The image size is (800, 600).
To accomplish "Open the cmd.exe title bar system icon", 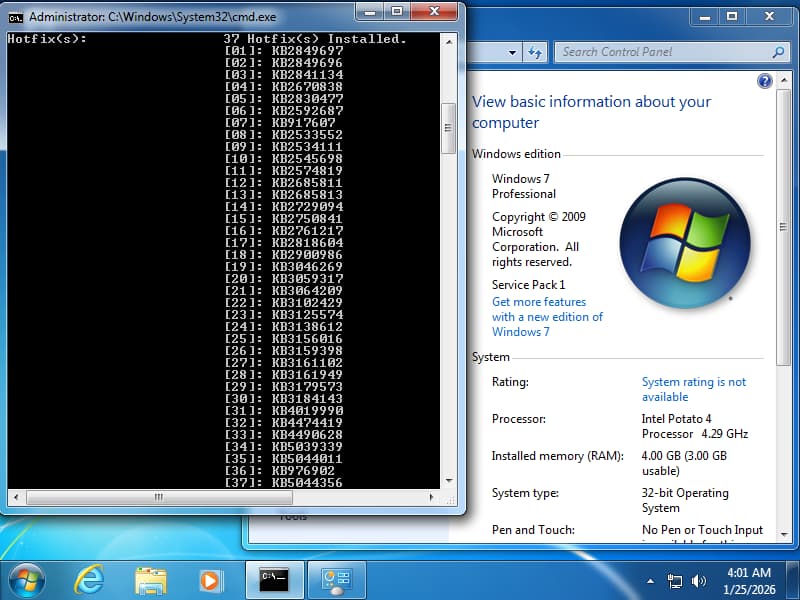I will coord(16,17).
